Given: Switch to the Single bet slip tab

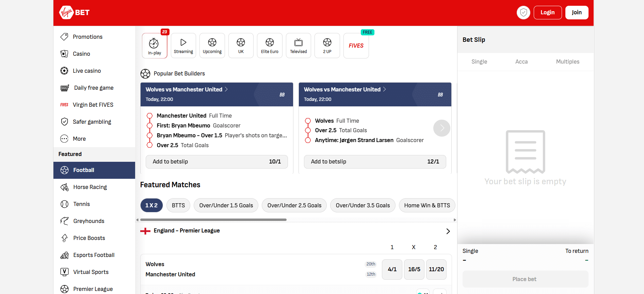Looking at the screenshot, I should click(x=479, y=62).
